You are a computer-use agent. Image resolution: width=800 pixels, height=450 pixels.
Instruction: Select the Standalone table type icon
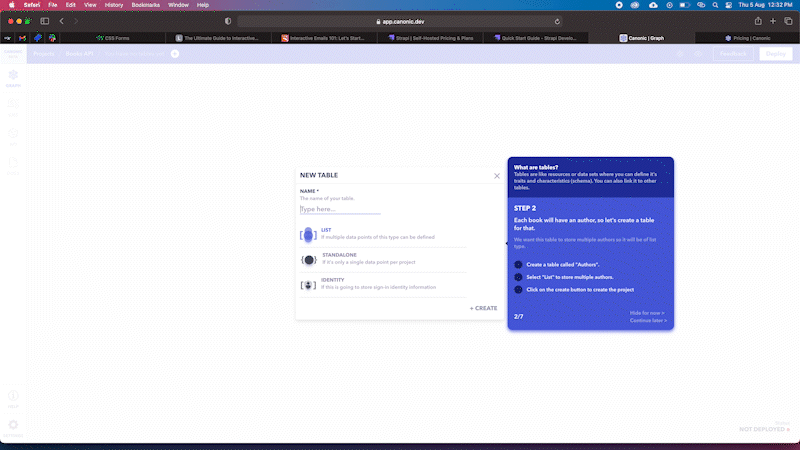[x=309, y=260]
